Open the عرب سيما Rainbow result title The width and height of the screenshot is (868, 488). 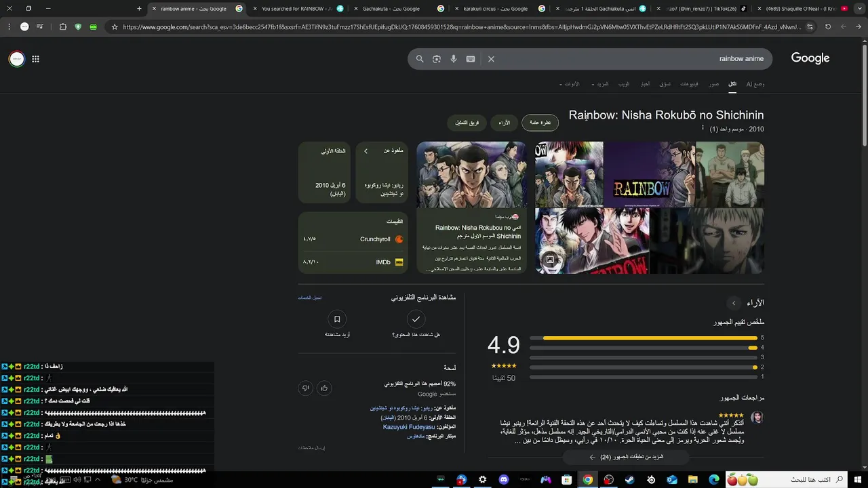478,232
